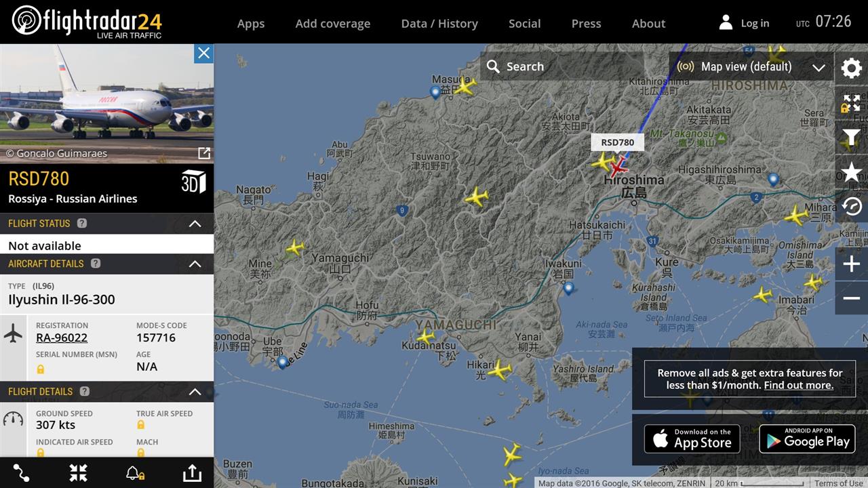Click the aircraft photo thumbnail
The image size is (868, 488).
[106, 103]
